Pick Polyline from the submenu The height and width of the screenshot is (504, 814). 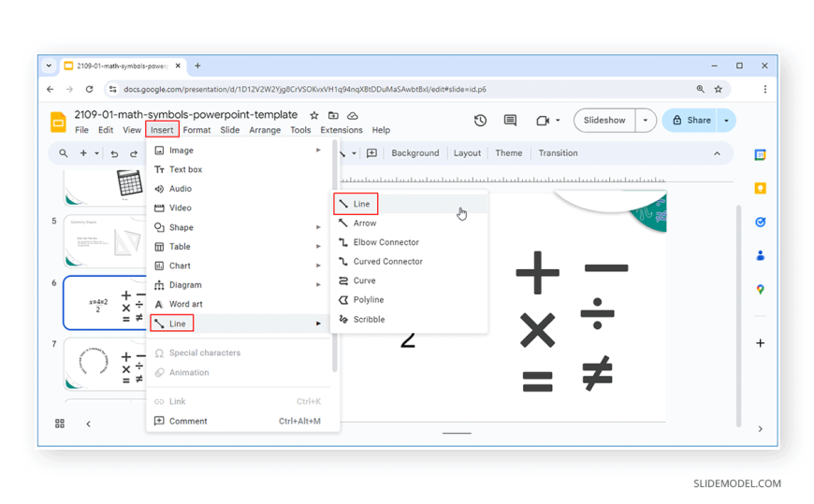tap(409, 299)
